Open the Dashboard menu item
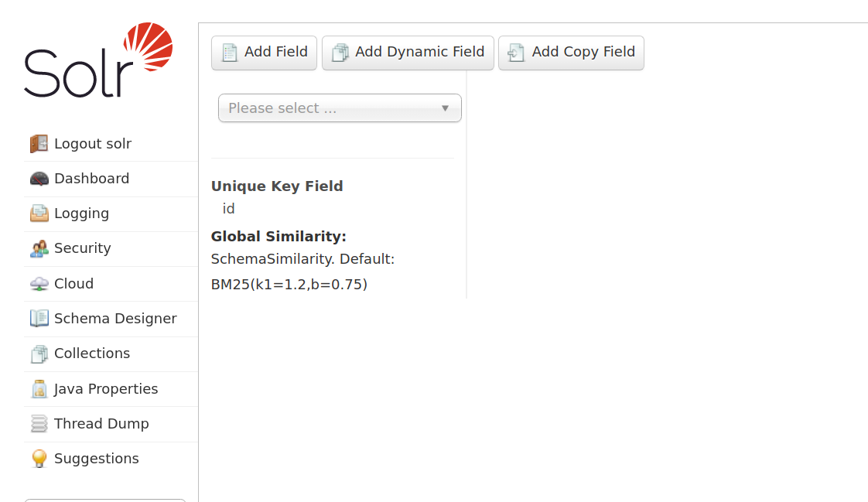This screenshot has height=502, width=868. [91, 179]
